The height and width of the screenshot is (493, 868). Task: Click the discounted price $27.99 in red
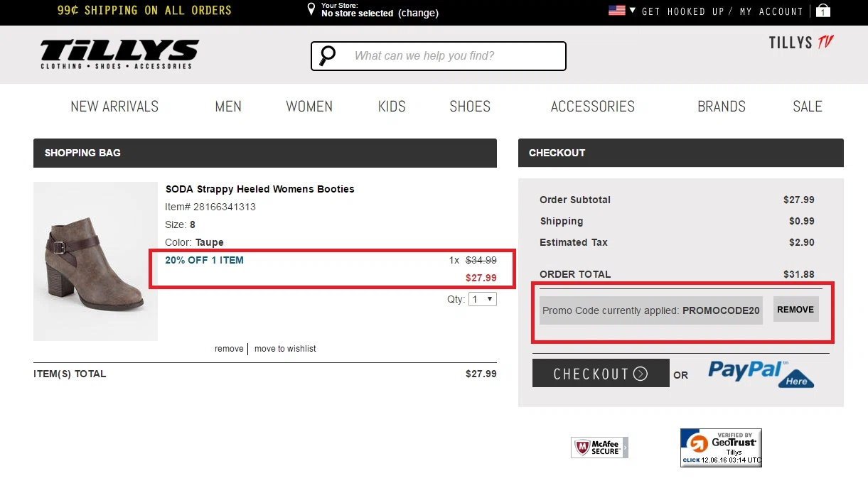pos(481,278)
